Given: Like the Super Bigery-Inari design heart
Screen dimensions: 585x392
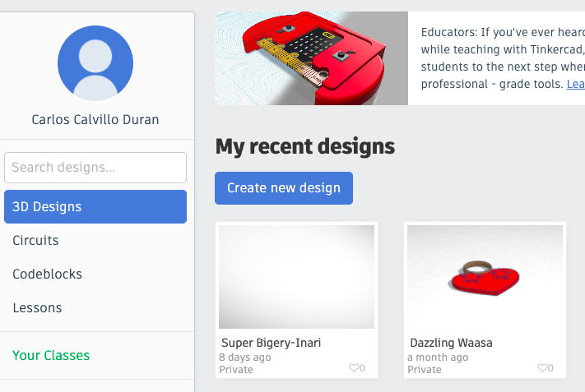Looking at the screenshot, I should coord(355,368).
